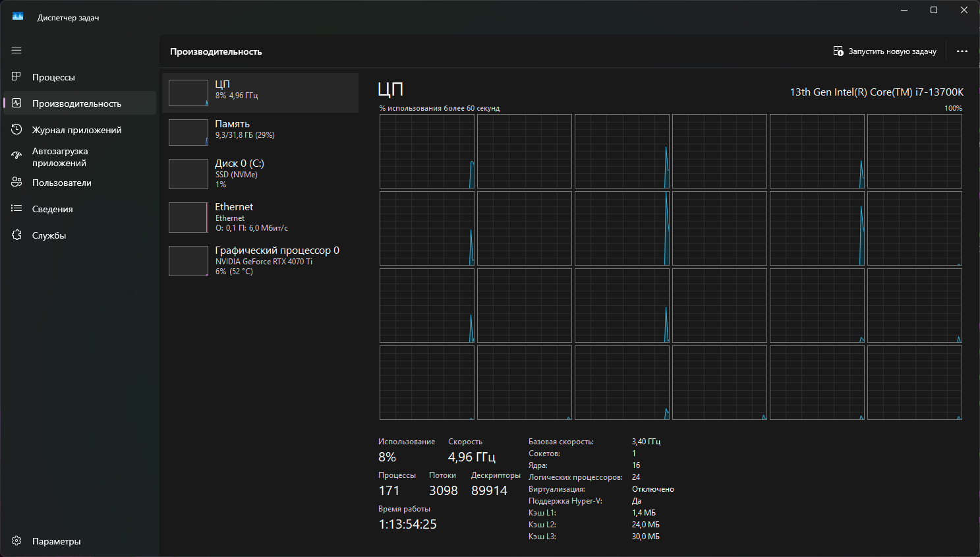Image resolution: width=980 pixels, height=557 pixels.
Task: Click the first logical processor graph
Action: coord(426,151)
